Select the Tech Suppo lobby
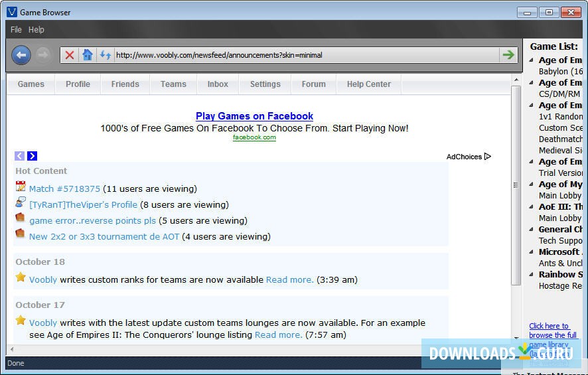 560,241
